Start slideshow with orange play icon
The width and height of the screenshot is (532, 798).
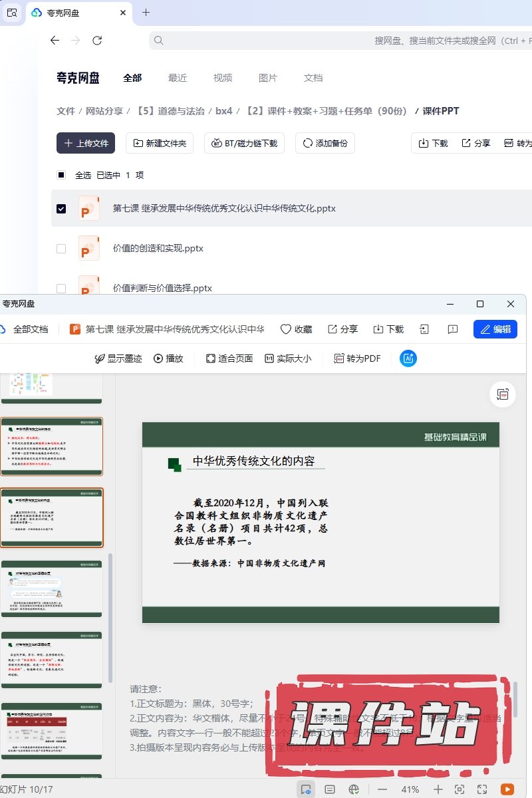(507, 789)
